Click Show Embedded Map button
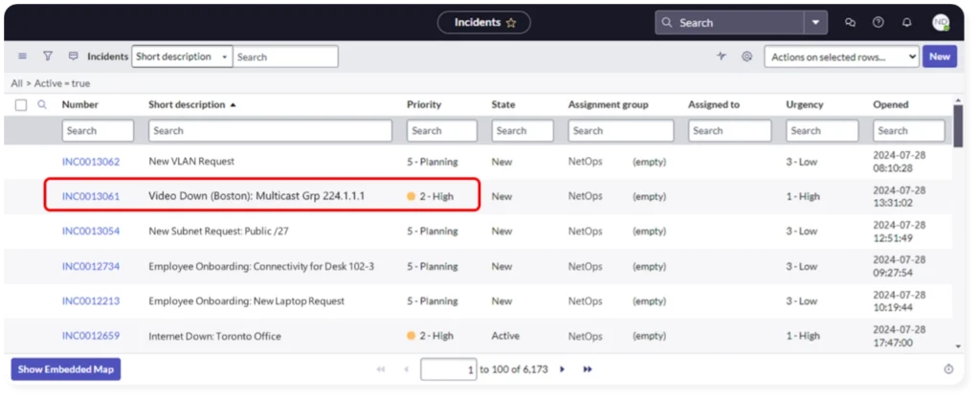 (65, 368)
